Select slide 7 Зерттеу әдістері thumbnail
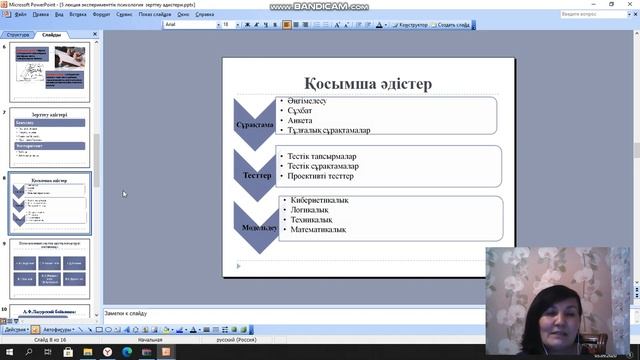Screen dimensions: 640x360 (50, 138)
